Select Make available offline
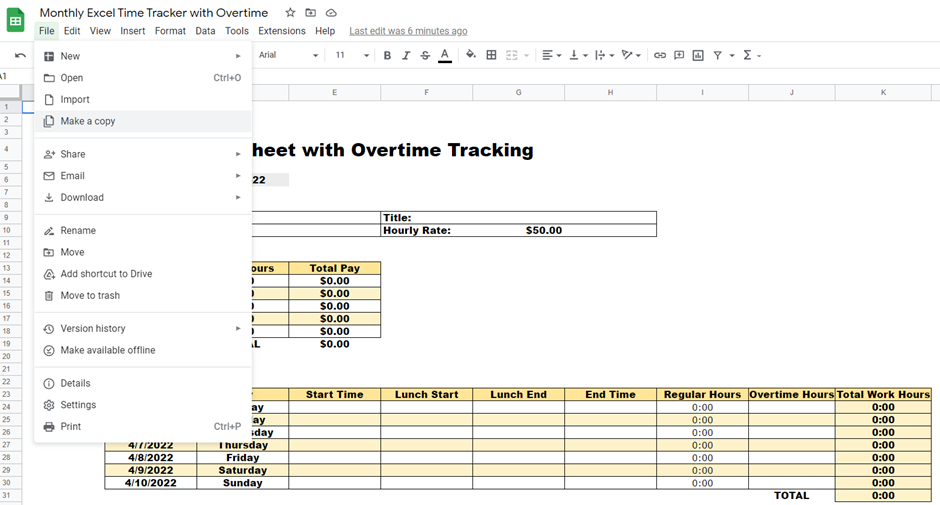Viewport: 940px width, 505px height. click(x=143, y=349)
